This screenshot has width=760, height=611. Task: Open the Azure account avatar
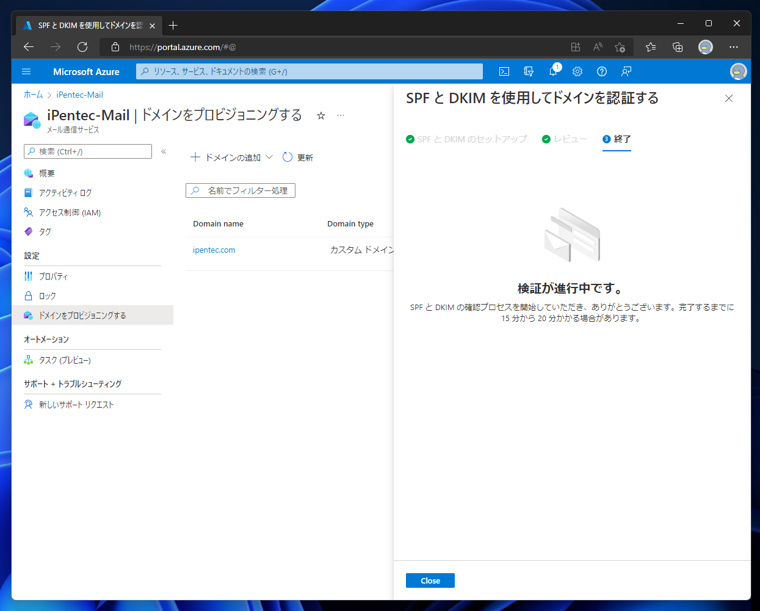coord(738,72)
